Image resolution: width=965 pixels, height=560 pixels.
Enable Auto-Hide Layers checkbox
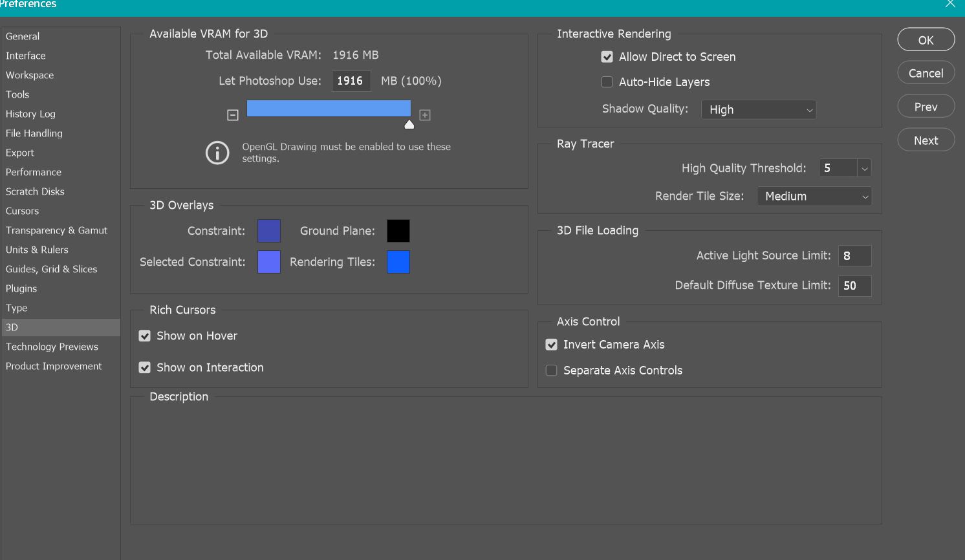click(x=607, y=82)
